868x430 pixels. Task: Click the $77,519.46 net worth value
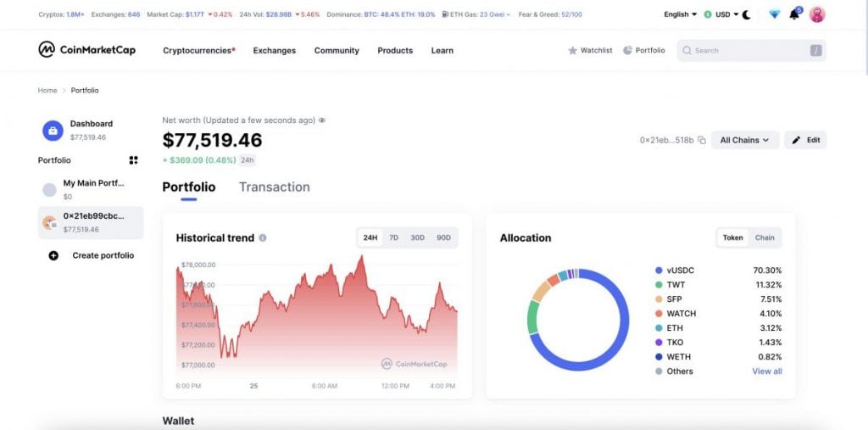coord(212,140)
